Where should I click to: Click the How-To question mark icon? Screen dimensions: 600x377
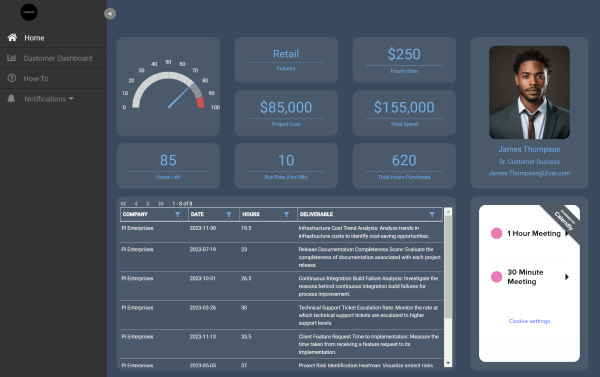(11, 78)
